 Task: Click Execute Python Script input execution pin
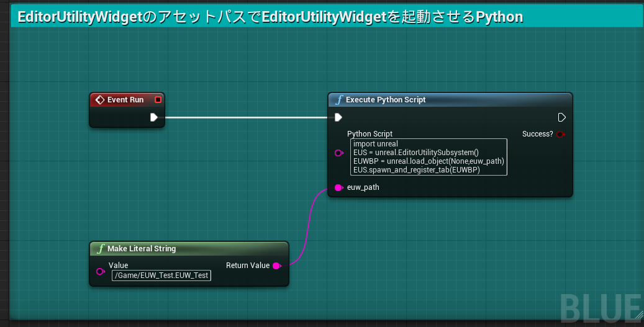(x=338, y=117)
